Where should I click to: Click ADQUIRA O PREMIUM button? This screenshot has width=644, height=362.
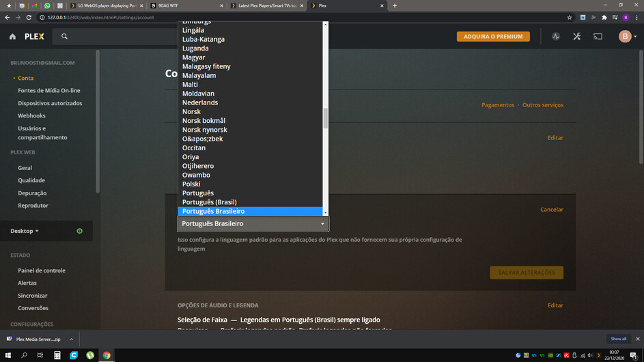tap(493, 37)
